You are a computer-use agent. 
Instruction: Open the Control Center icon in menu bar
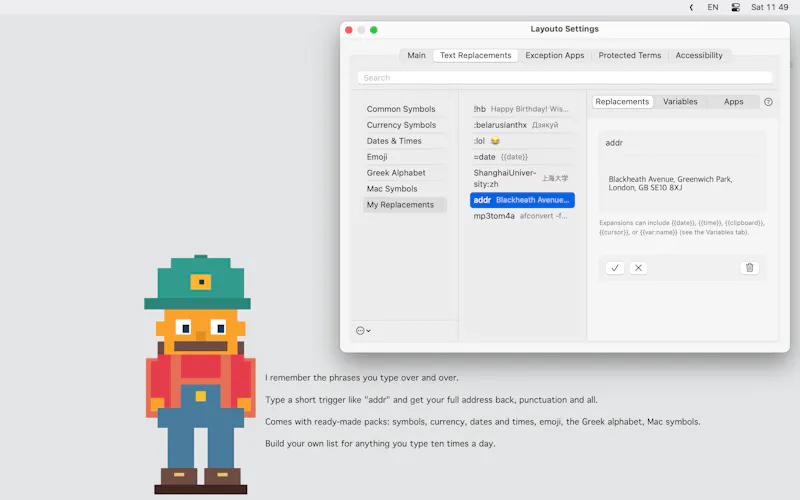[735, 7]
